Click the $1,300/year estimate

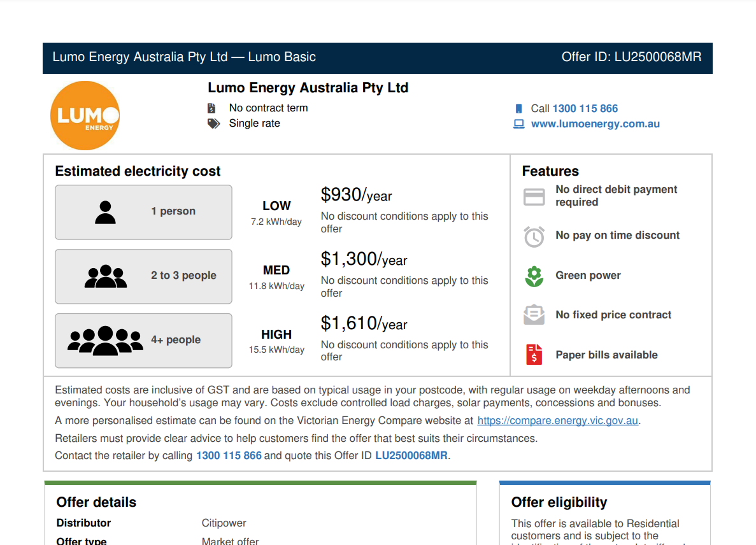364,260
